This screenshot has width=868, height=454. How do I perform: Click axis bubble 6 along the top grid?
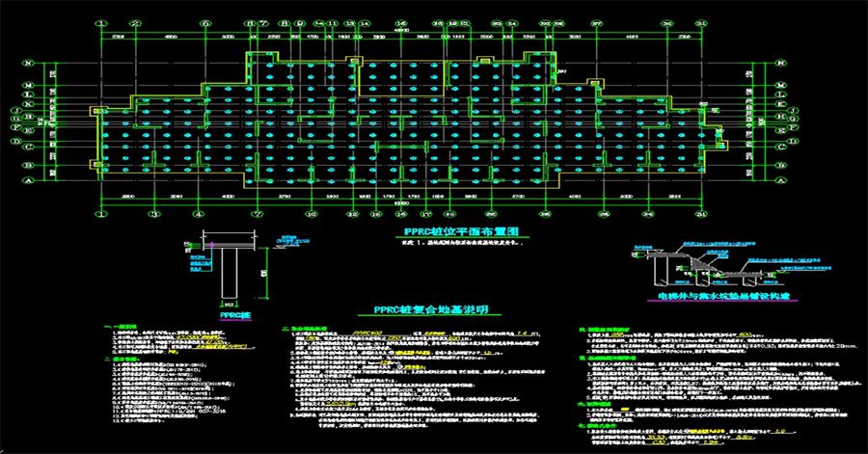[204, 21]
